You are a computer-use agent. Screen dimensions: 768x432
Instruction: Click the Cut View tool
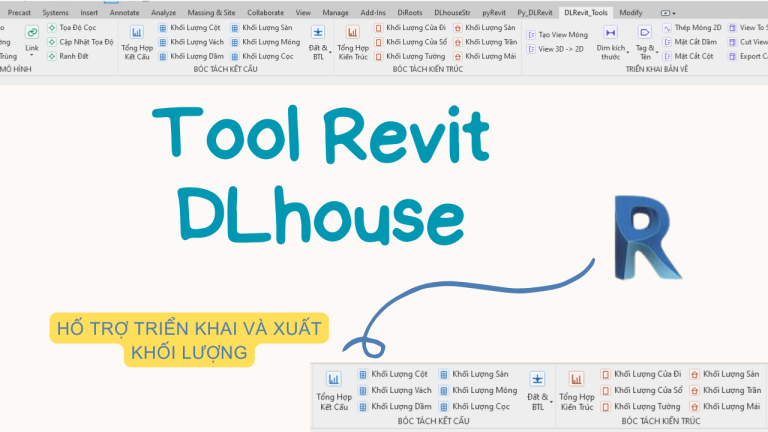[747, 42]
